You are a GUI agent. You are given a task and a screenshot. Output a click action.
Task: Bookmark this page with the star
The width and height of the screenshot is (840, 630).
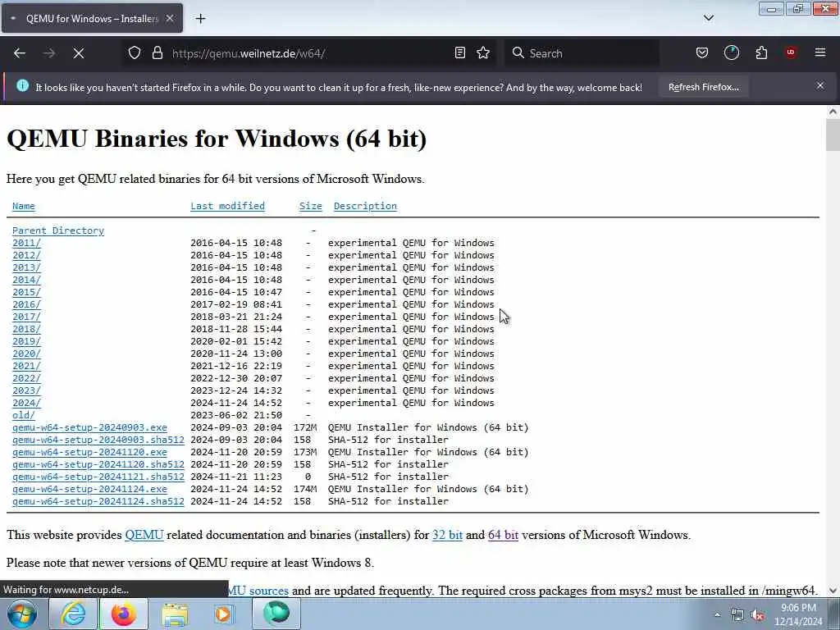[x=483, y=52]
